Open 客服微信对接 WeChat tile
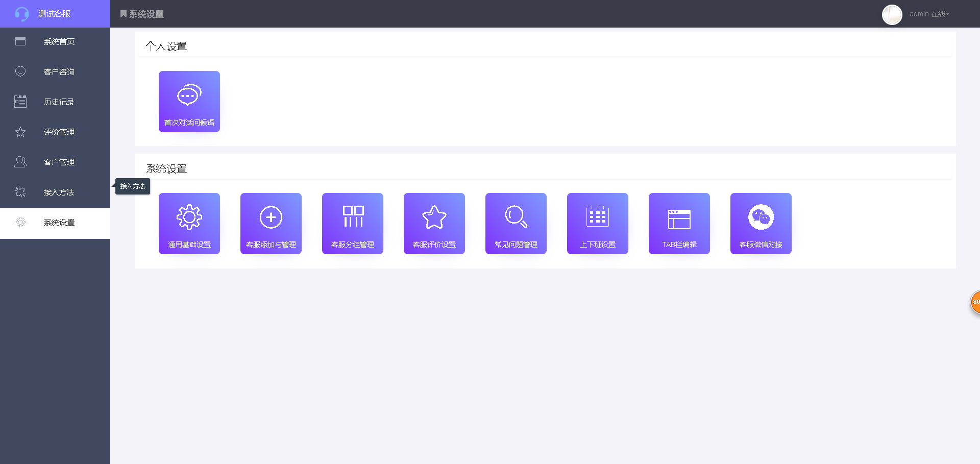Viewport: 980px width, 464px height. [x=761, y=224]
